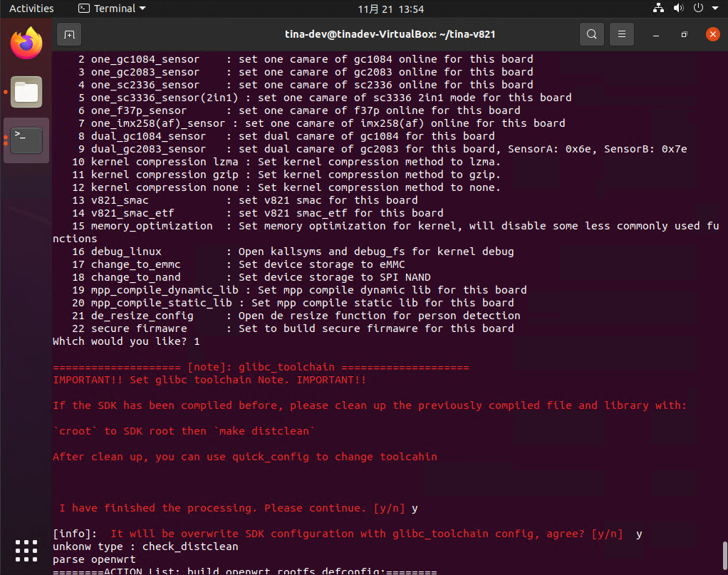The height and width of the screenshot is (575, 728).
Task: Open the Terminal hamburger menu
Action: tap(622, 33)
